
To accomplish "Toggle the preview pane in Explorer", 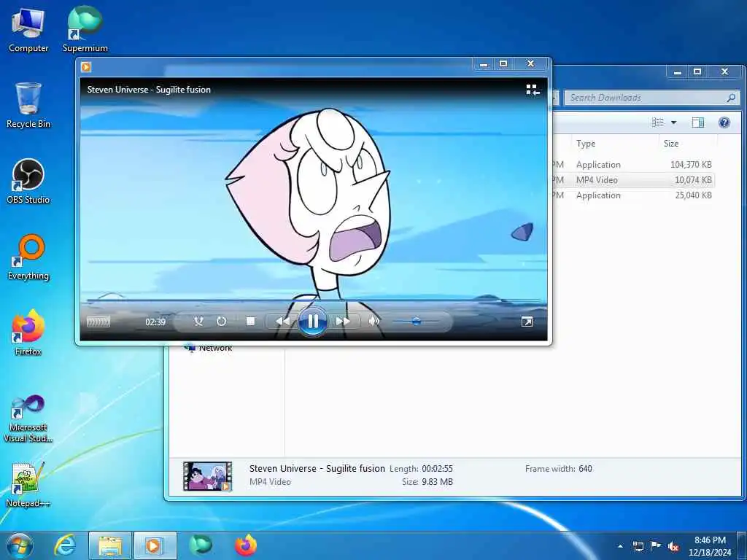I will pyautogui.click(x=697, y=122).
